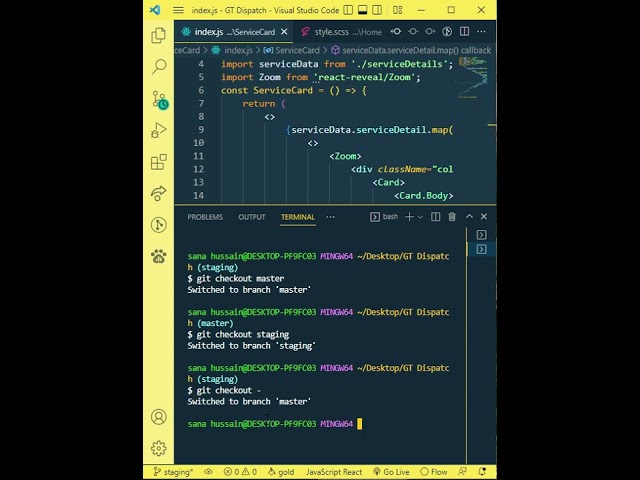Screen dimensions: 640x480
Task: Open the paw print extension icon
Action: coord(158,256)
